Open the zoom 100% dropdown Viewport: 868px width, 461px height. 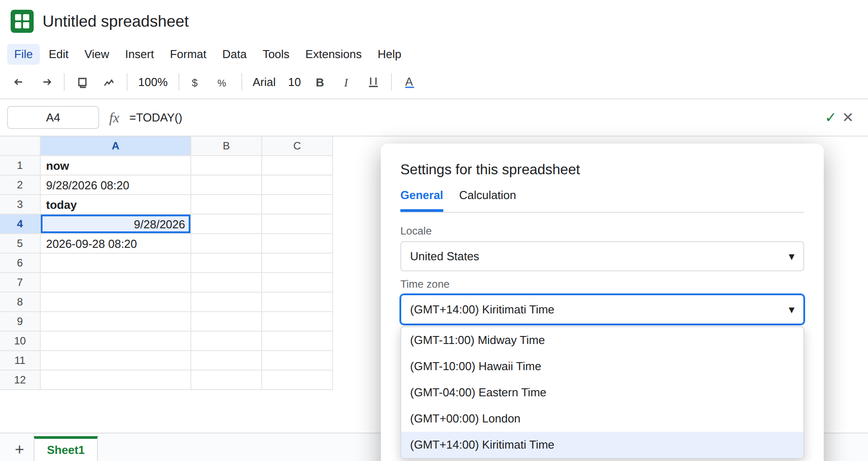pyautogui.click(x=153, y=82)
